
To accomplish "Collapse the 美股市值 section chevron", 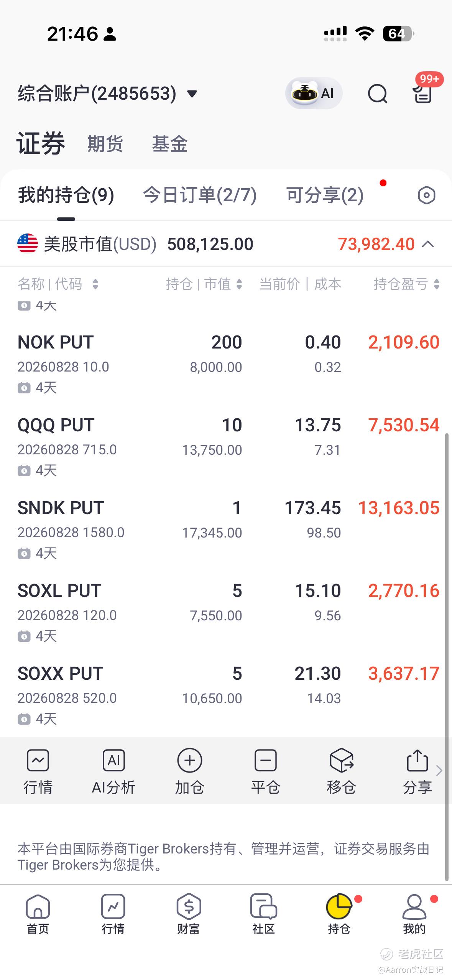I will pyautogui.click(x=428, y=244).
